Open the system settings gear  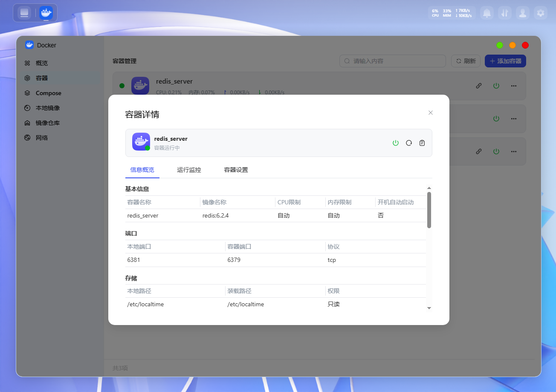tap(541, 13)
